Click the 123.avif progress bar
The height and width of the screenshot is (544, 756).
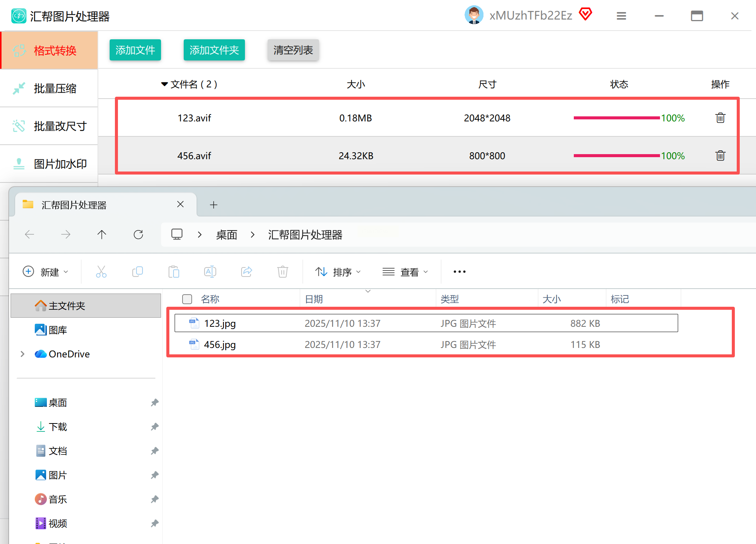616,118
